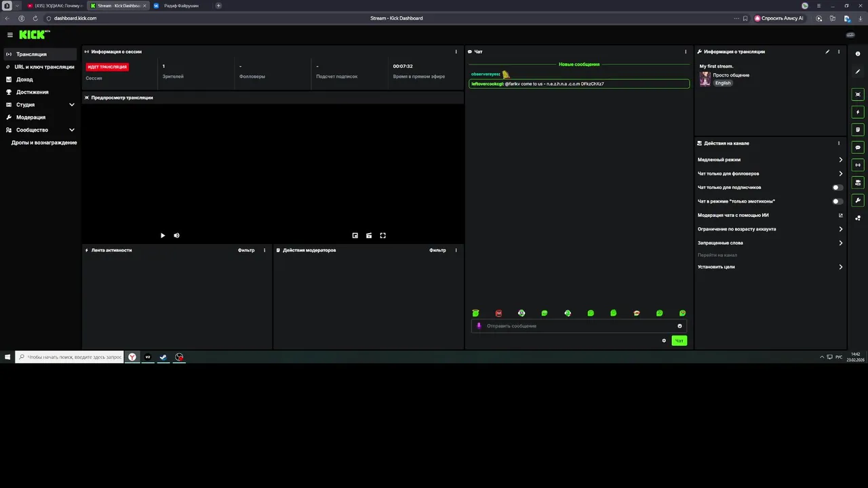Open the moderator actions Фильтр dropdown
Viewport: 868px width, 488px height.
[437, 250]
